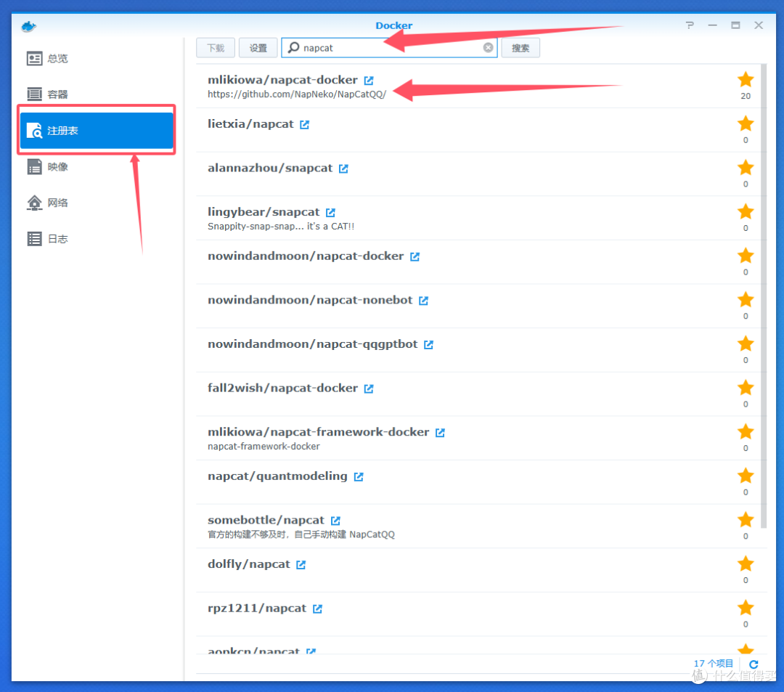Viewport: 784px width, 692px height.
Task: Open external link for mlikiowa/napcat-docker
Action: click(369, 81)
